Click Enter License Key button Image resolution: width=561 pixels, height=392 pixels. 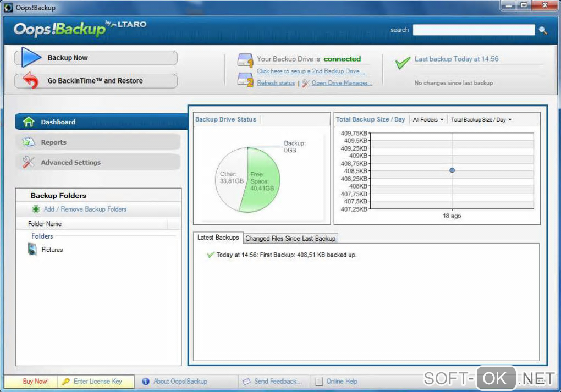point(96,381)
